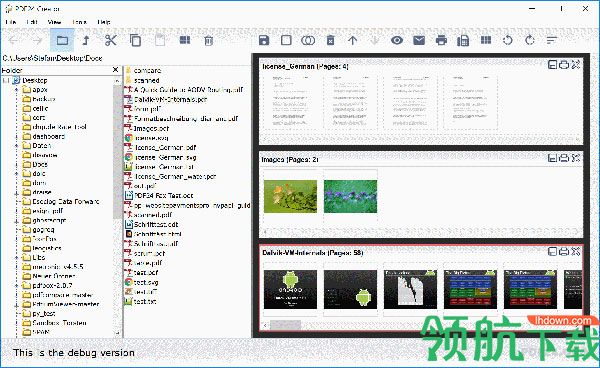600x368 pixels.
Task: Click the purple flowers thumbnail in Images
Action: pyautogui.click(x=350, y=196)
